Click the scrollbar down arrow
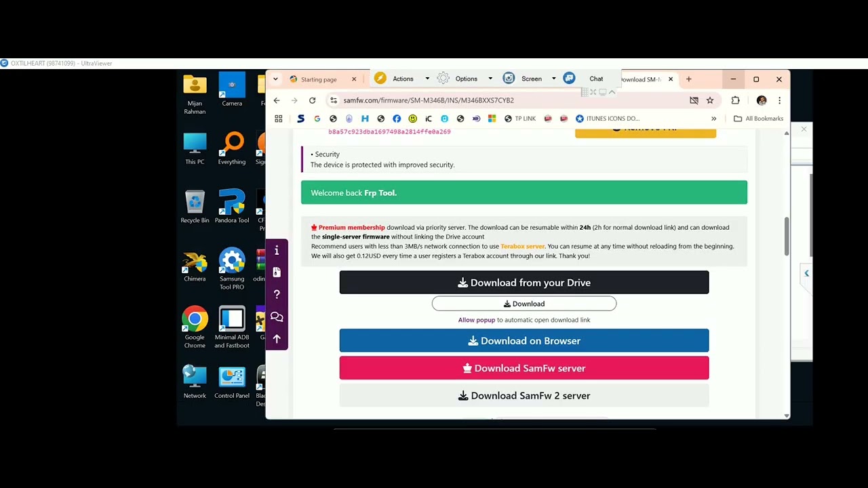 tap(787, 415)
